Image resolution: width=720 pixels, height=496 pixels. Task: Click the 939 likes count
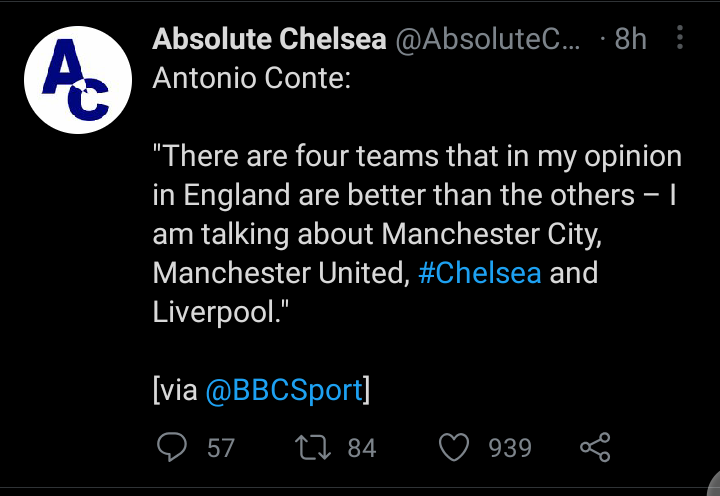[510, 448]
